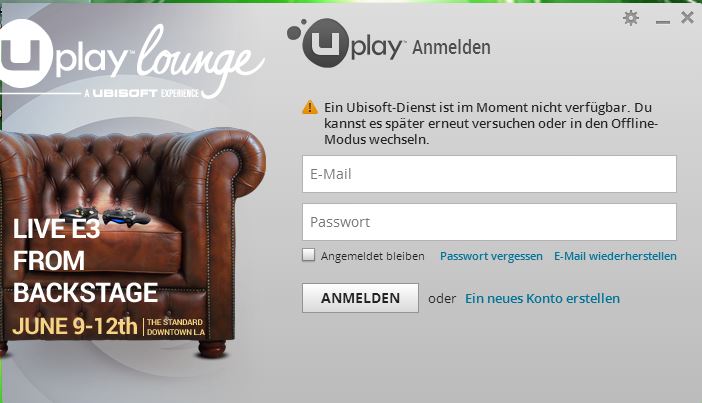Click the Uplay Lounge logo banner
The width and height of the screenshot is (702, 403).
133,59
